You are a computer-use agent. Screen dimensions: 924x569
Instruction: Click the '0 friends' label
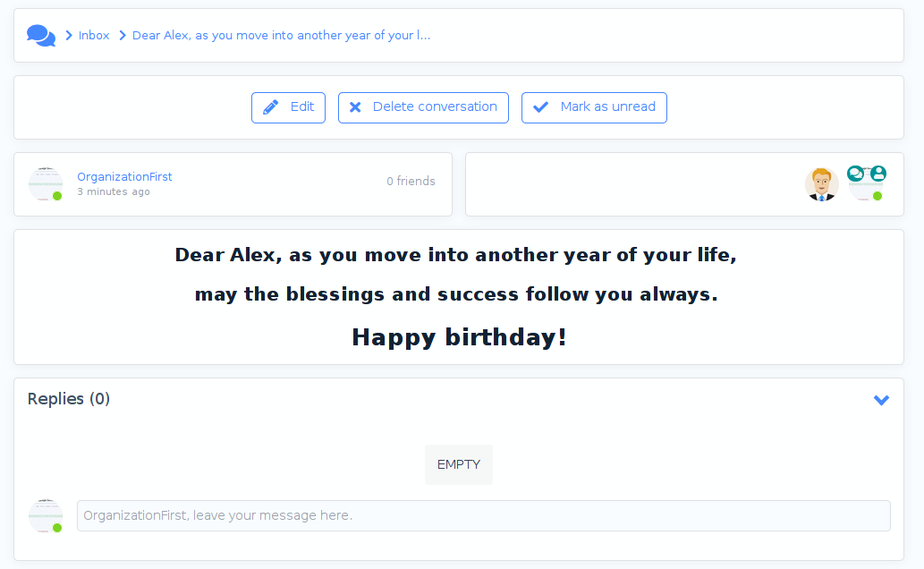[x=411, y=182]
